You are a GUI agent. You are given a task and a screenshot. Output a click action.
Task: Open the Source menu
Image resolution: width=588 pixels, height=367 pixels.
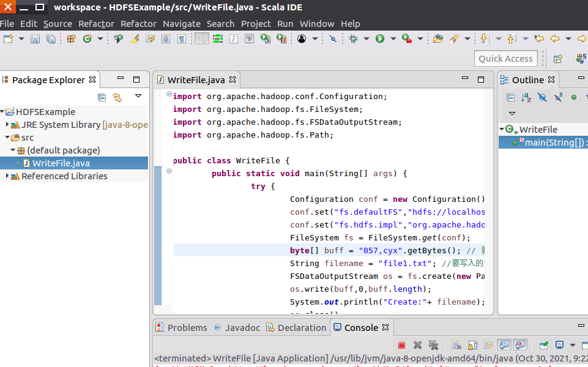tap(58, 24)
